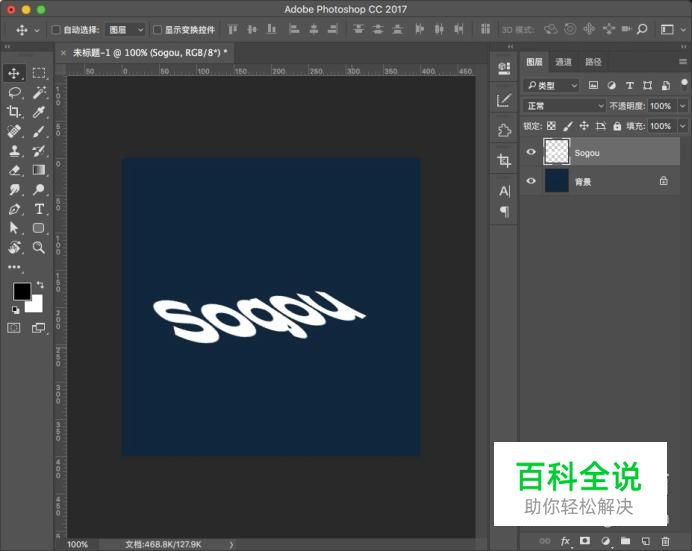Select the Clone Stamp tool
This screenshot has width=692, height=551.
[x=14, y=151]
